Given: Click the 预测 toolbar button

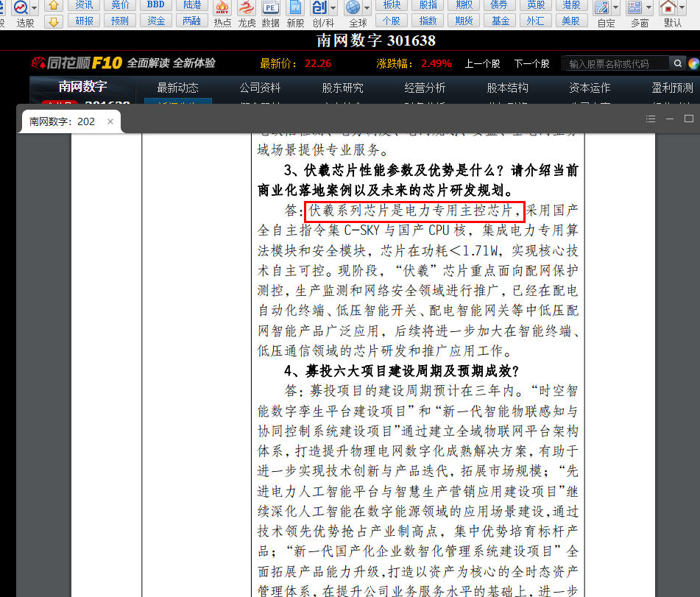Looking at the screenshot, I should 120,21.
